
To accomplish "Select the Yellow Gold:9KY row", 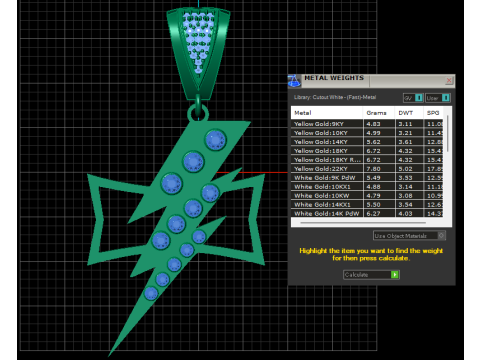I will click(367, 124).
